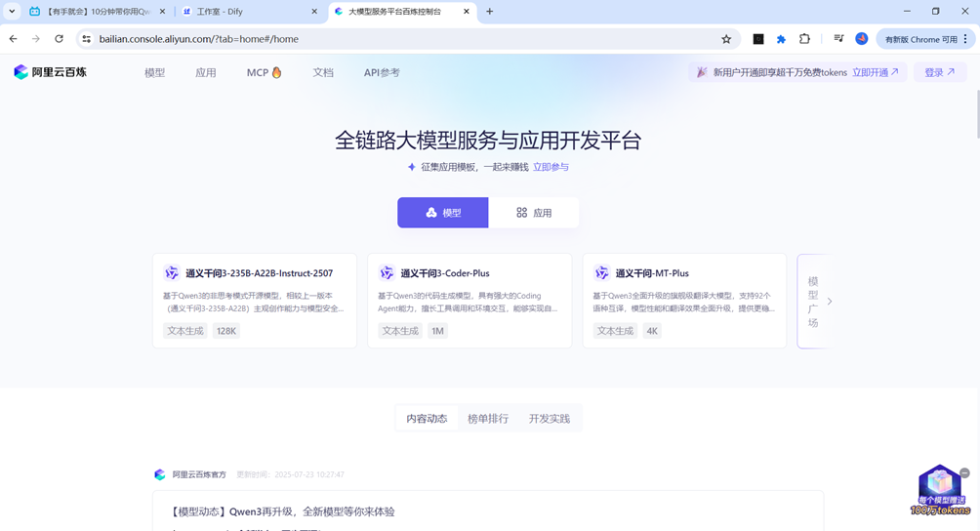Close the 工作室 - Dify browser tab
This screenshot has height=531, width=980.
pyautogui.click(x=314, y=12)
